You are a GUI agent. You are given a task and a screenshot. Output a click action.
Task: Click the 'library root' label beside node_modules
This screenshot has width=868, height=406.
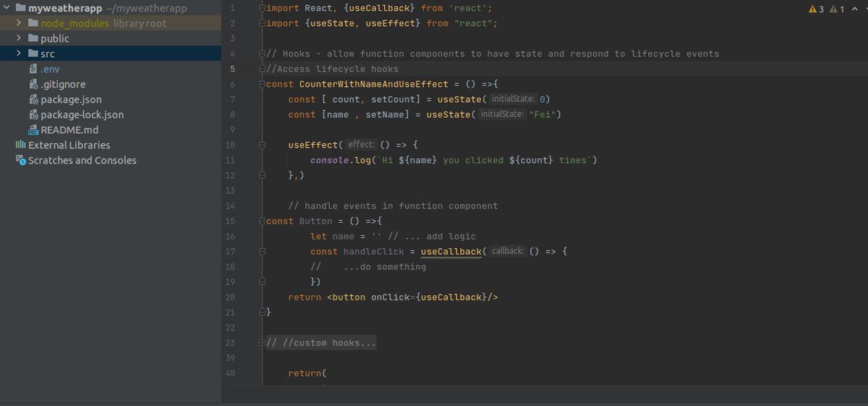click(140, 23)
